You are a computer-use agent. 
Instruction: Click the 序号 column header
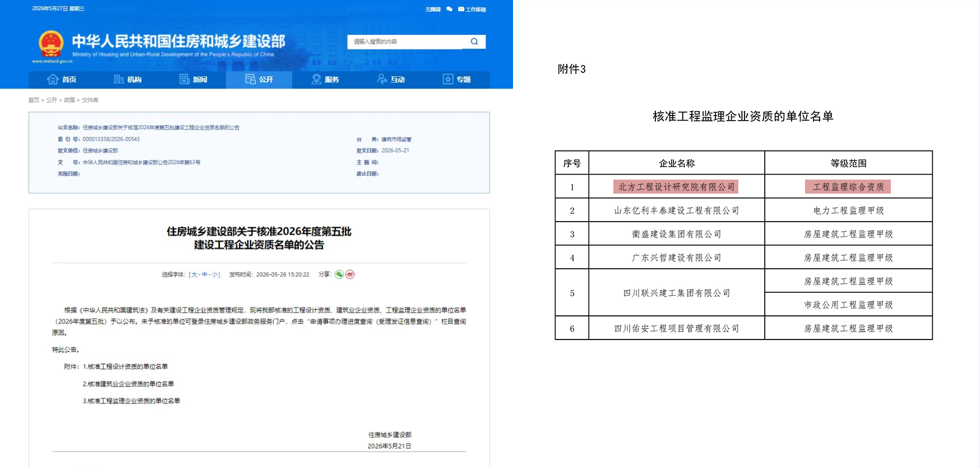pyautogui.click(x=572, y=163)
